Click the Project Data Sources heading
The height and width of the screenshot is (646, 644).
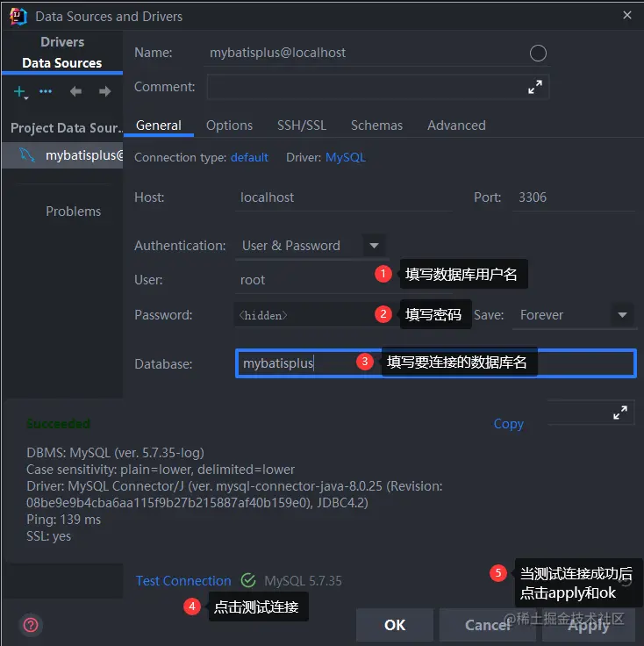[x=67, y=128]
